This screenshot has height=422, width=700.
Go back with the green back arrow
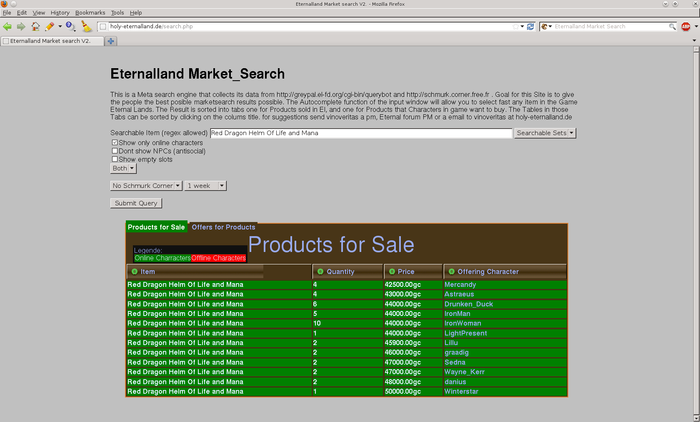pyautogui.click(x=7, y=27)
